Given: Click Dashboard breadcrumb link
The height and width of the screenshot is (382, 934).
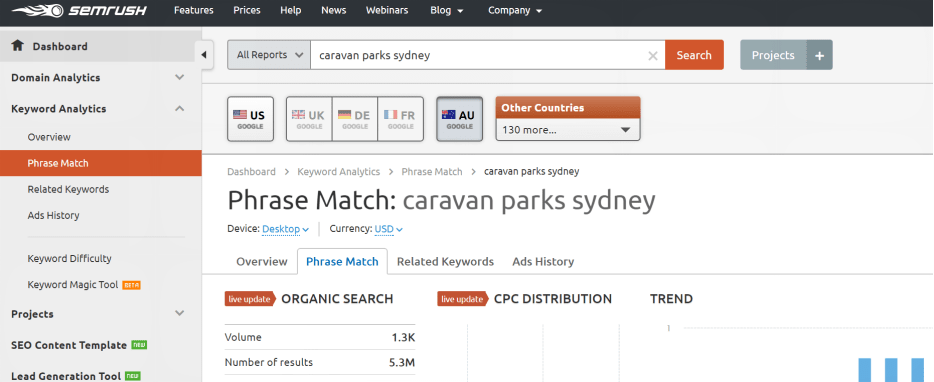Looking at the screenshot, I should click(x=251, y=172).
